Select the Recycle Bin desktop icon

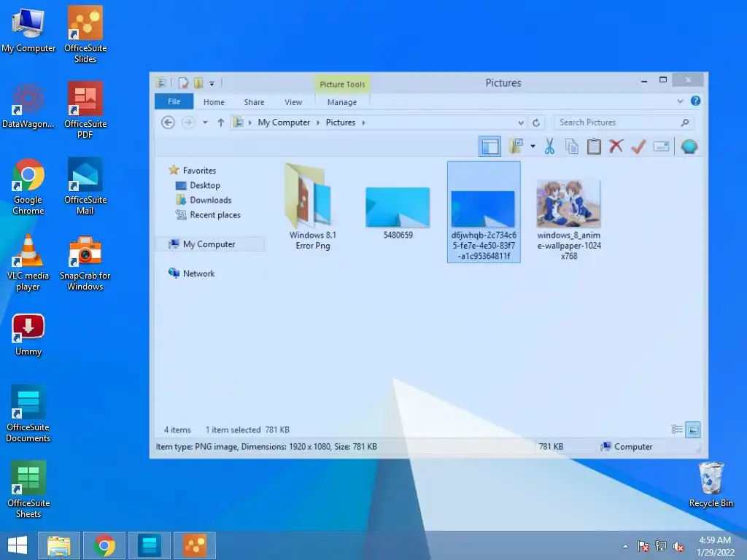711,485
